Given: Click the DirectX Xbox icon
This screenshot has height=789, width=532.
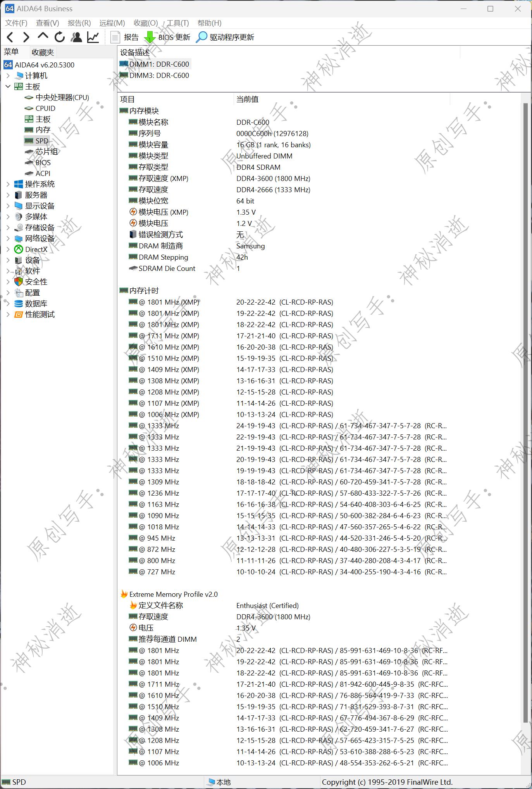Looking at the screenshot, I should [x=19, y=249].
